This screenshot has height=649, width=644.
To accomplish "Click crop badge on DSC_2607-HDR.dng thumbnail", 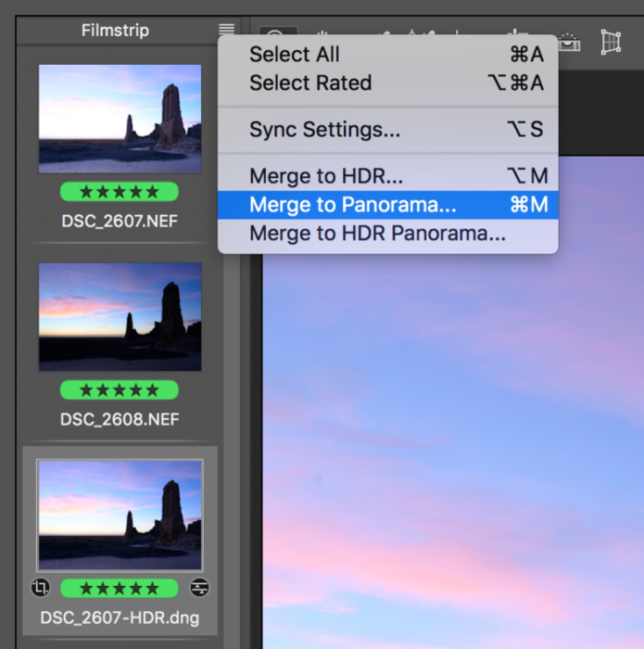I will [x=41, y=587].
